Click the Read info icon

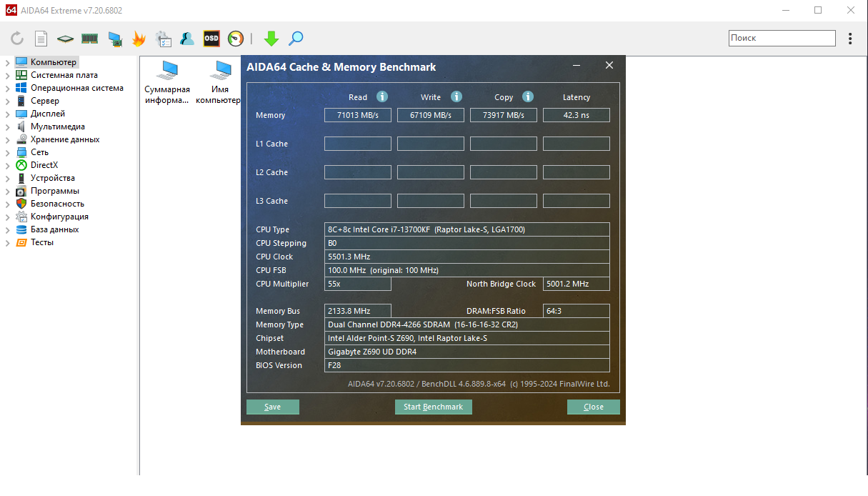pos(382,96)
